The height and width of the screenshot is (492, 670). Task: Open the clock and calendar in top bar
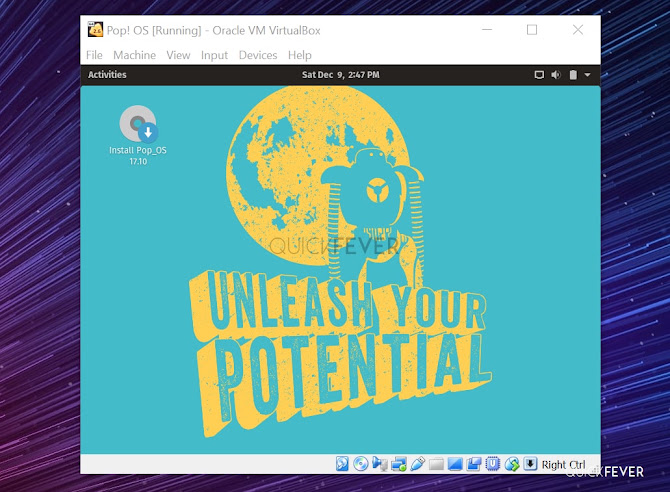[x=341, y=75]
